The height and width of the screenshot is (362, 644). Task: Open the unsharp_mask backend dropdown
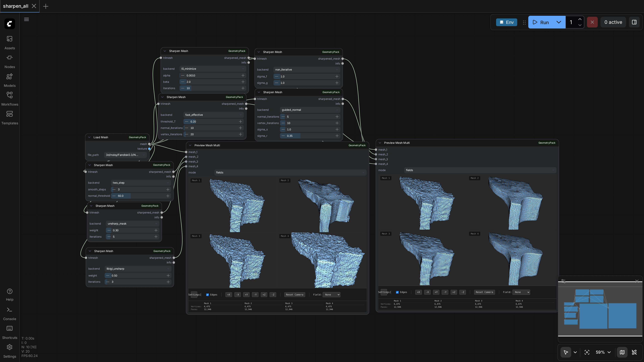pyautogui.click(x=132, y=224)
